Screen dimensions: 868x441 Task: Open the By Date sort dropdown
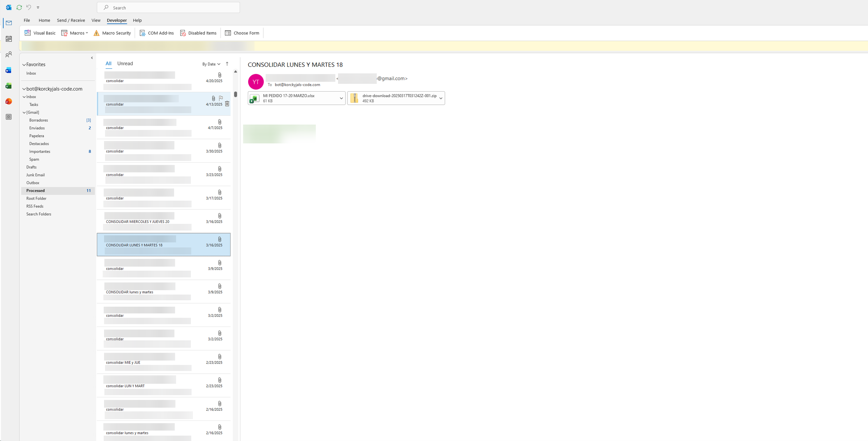[211, 64]
